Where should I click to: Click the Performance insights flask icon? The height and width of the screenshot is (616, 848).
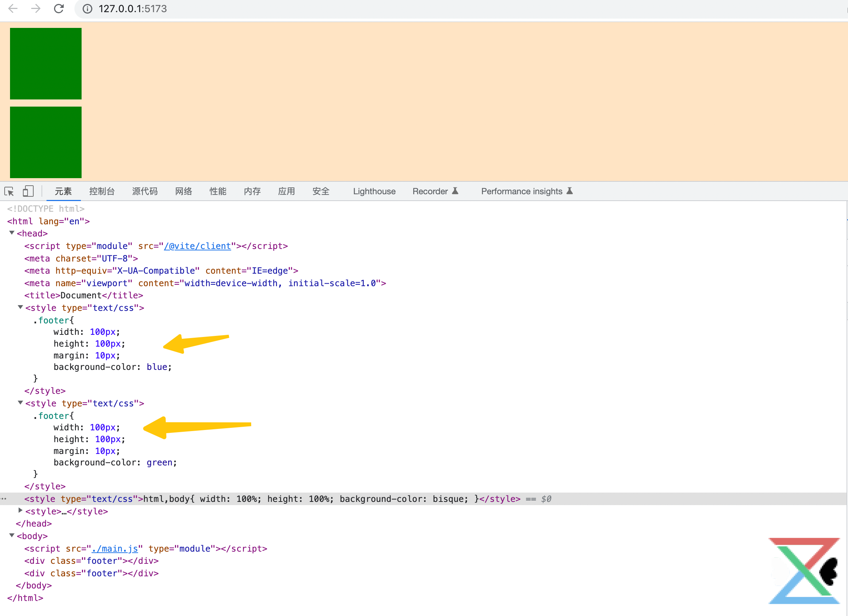point(569,191)
